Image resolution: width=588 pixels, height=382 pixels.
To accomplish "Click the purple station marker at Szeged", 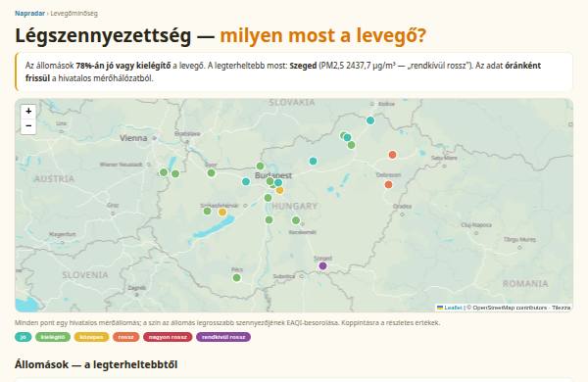I will (x=322, y=266).
